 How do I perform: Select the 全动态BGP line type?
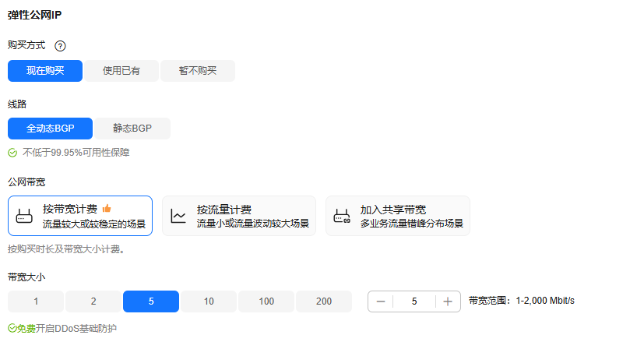click(50, 129)
